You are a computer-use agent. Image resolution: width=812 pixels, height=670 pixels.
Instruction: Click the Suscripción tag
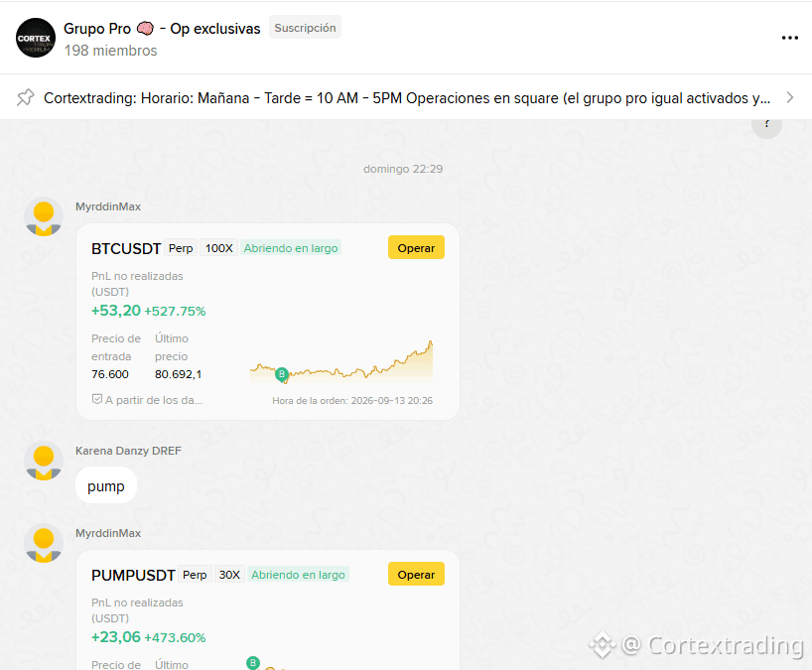[x=305, y=28]
